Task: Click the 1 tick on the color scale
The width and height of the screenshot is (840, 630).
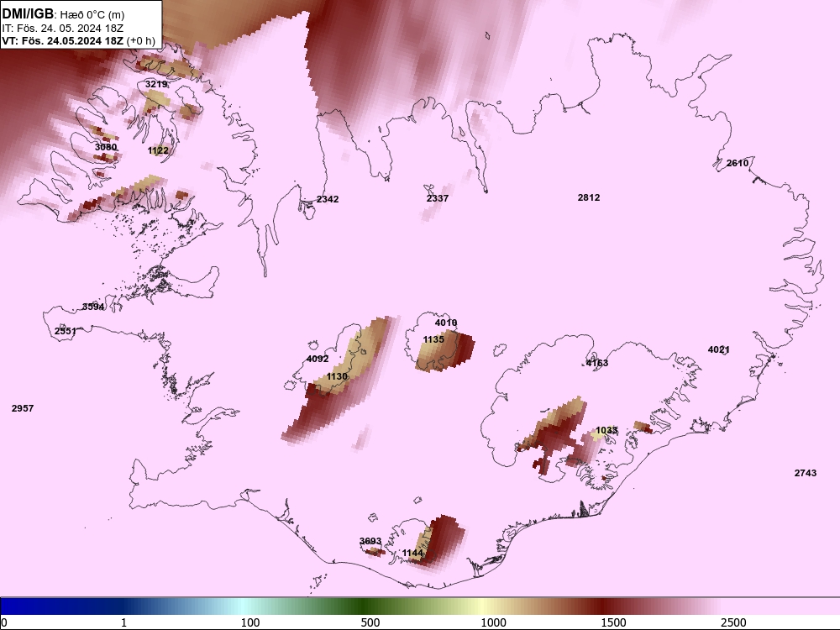Action: [x=123, y=622]
